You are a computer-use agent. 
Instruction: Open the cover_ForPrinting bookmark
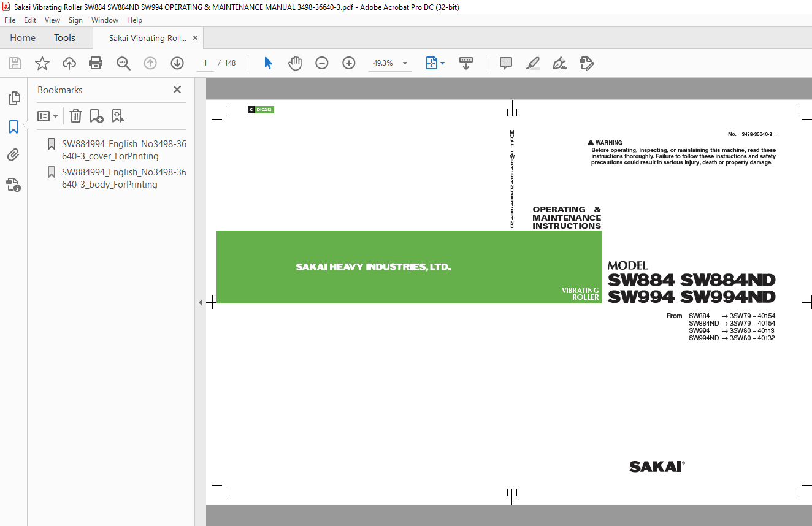click(x=124, y=150)
